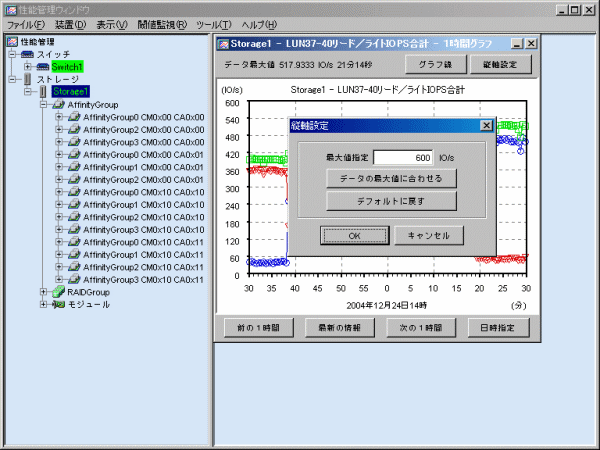The height and width of the screenshot is (450, 600).
Task: Click the 日時指定 button
Action: 498,328
